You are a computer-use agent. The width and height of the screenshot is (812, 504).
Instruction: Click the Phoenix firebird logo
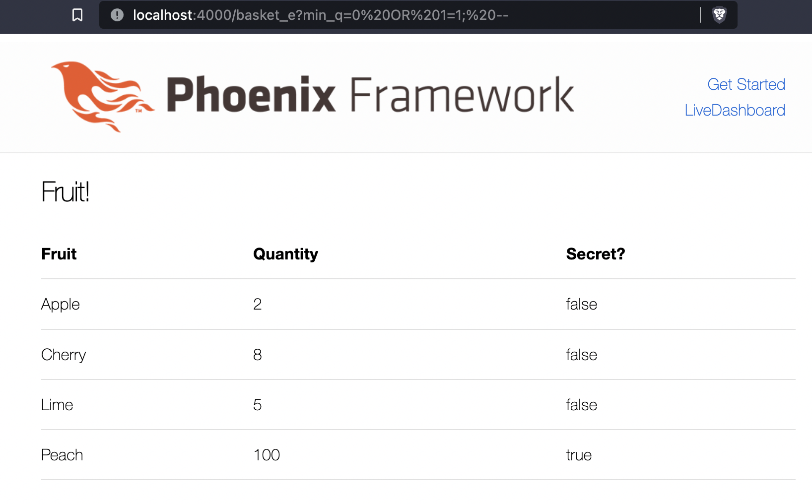coord(103,97)
